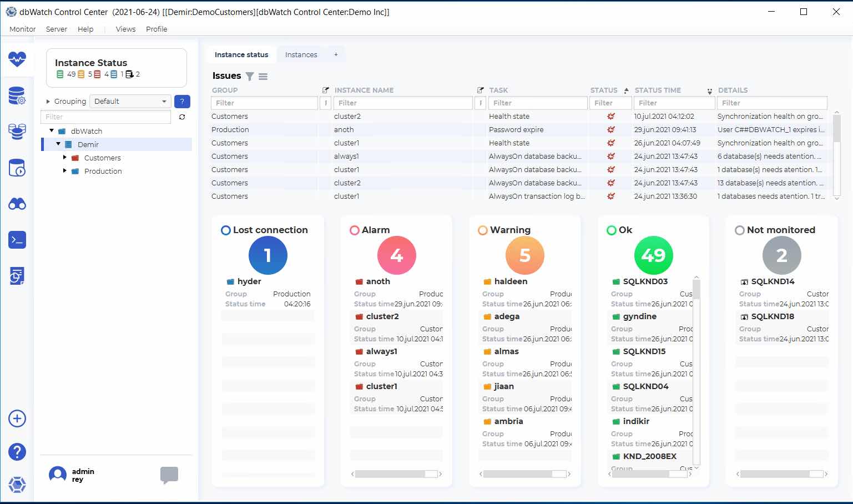Click the plus circle icon in sidebar
The width and height of the screenshot is (853, 504).
click(x=17, y=419)
